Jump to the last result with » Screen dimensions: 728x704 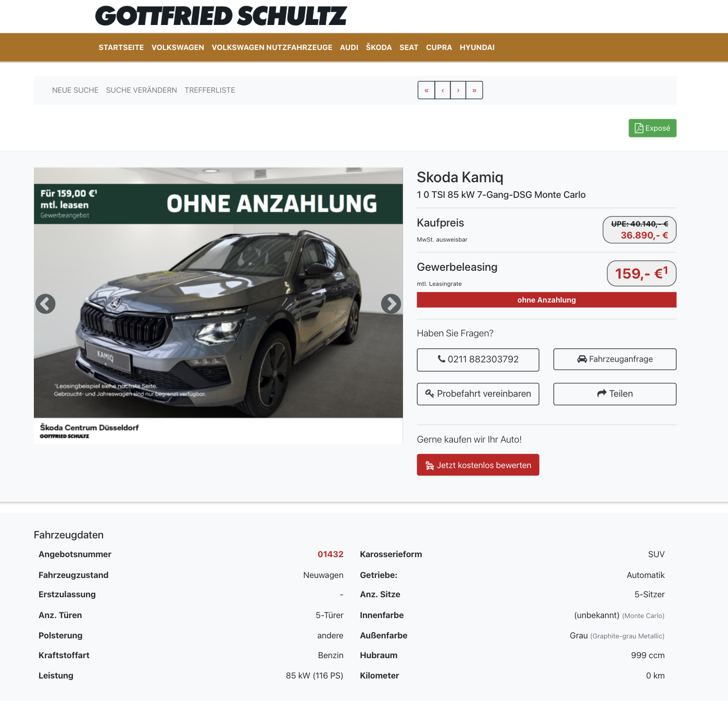(x=474, y=90)
